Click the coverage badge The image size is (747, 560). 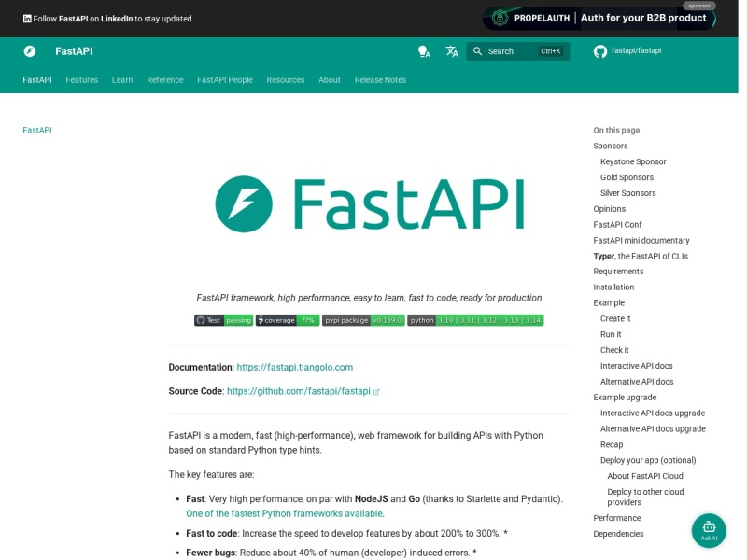(x=288, y=320)
